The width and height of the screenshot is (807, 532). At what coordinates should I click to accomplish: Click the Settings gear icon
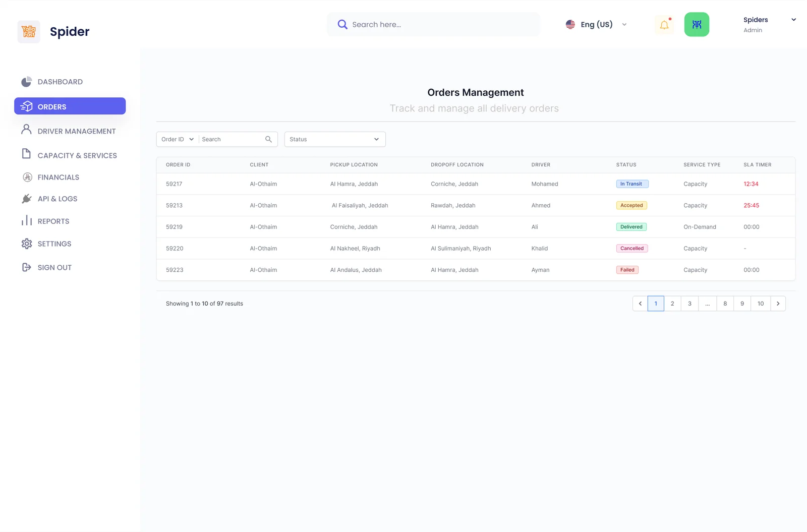coord(27,244)
